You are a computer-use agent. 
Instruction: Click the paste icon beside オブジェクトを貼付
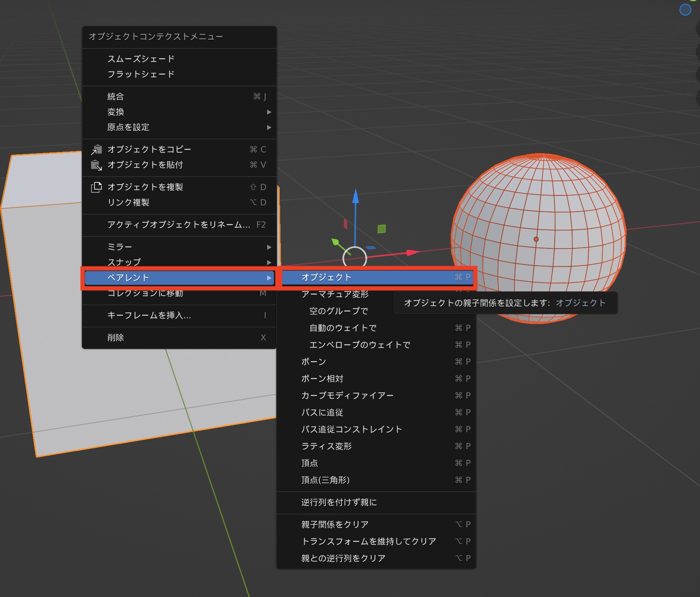[96, 165]
